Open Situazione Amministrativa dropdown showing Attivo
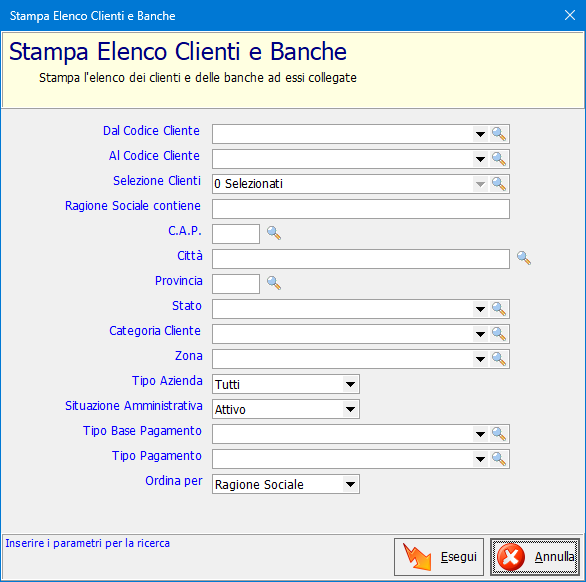586x582 pixels. tap(350, 409)
